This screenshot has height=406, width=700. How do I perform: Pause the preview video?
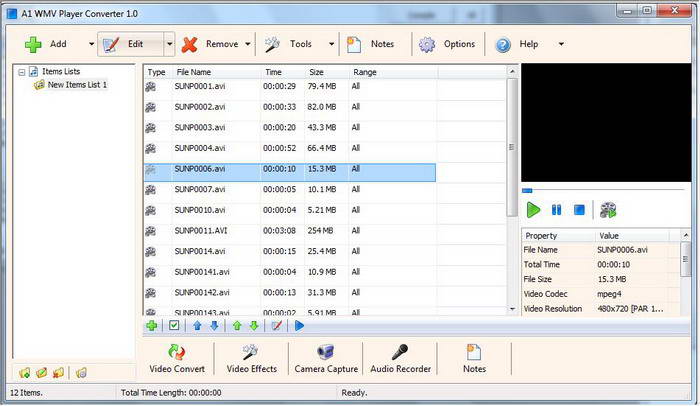click(x=556, y=210)
